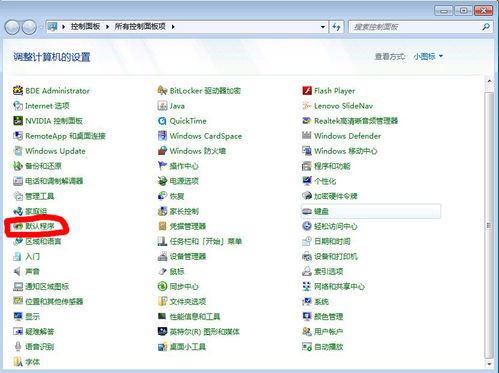This screenshot has width=499, height=373.
Task: Open the 英特尔(R) 图形和媒体 item
Action: pyautogui.click(x=199, y=331)
